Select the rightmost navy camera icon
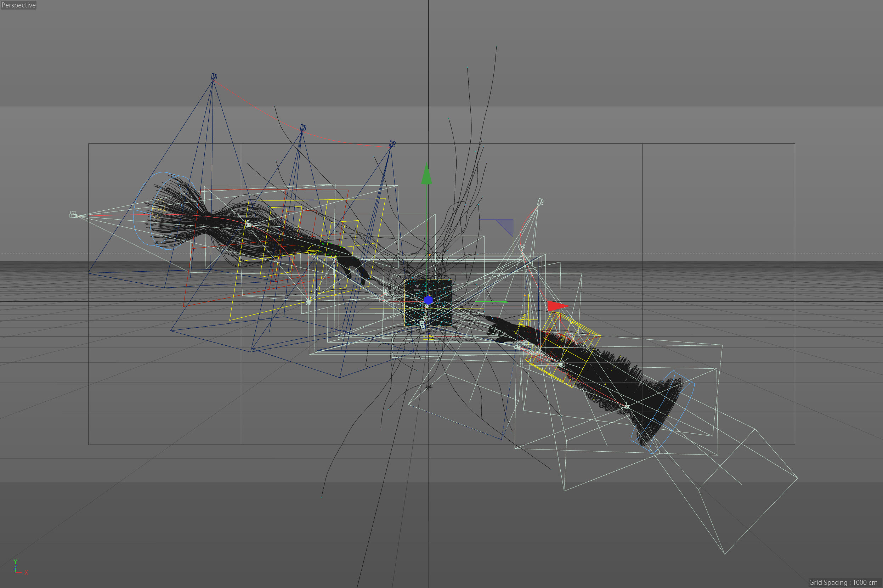Viewport: 883px width, 588px height. (x=392, y=144)
